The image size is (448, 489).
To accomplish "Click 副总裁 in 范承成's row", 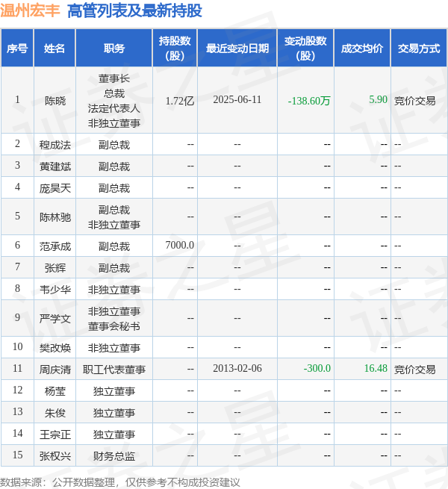I will tap(114, 246).
